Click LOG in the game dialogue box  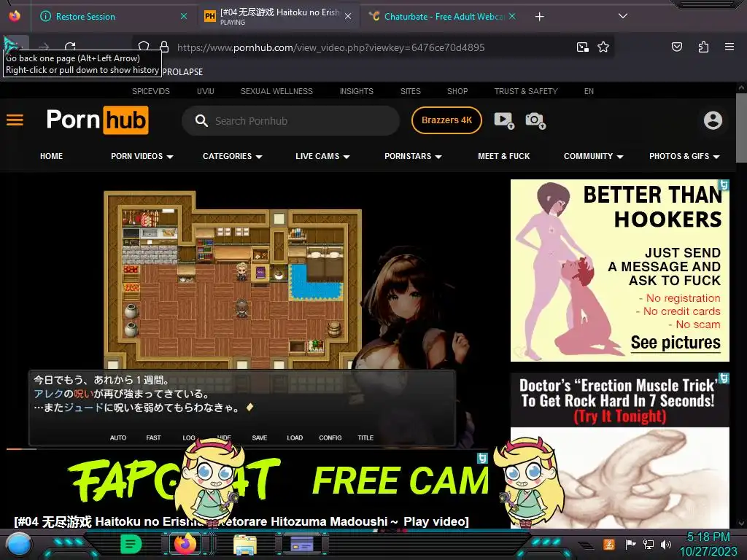click(189, 437)
